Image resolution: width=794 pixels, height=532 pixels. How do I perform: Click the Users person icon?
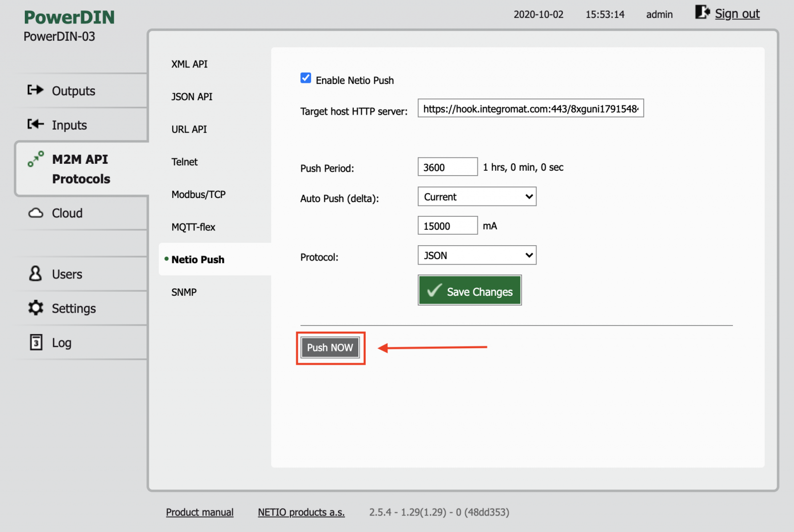[x=35, y=273]
